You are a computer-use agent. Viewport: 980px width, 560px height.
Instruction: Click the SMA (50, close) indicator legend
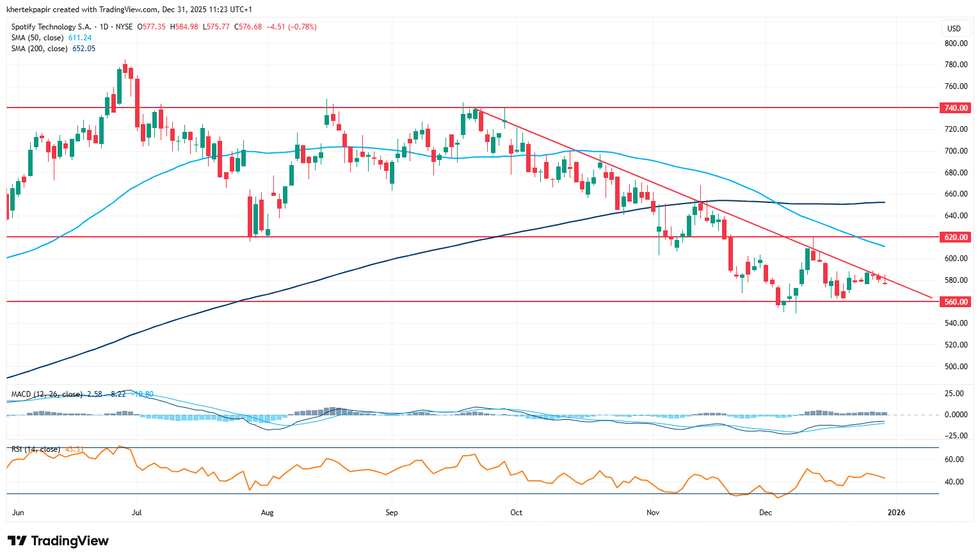[x=38, y=38]
